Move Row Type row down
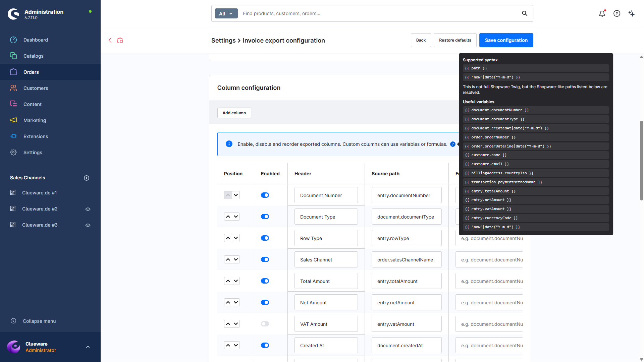Screen dimensions: 644x362 236,238
